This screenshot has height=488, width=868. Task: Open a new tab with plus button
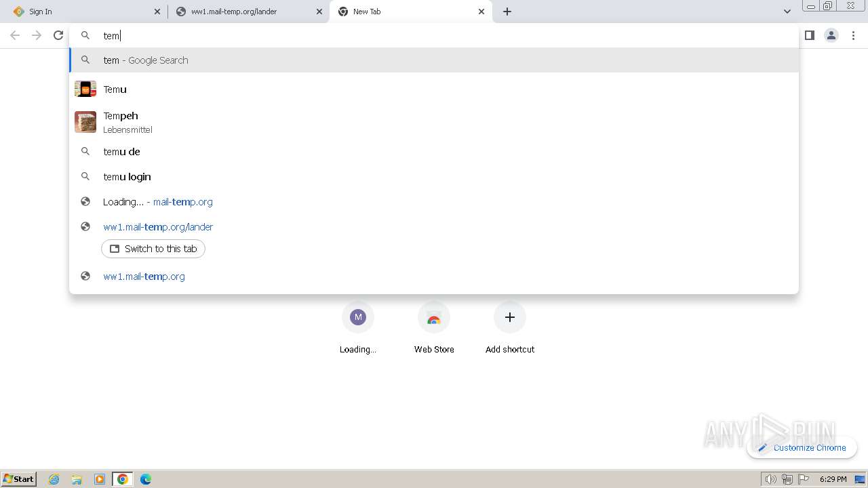(x=507, y=12)
